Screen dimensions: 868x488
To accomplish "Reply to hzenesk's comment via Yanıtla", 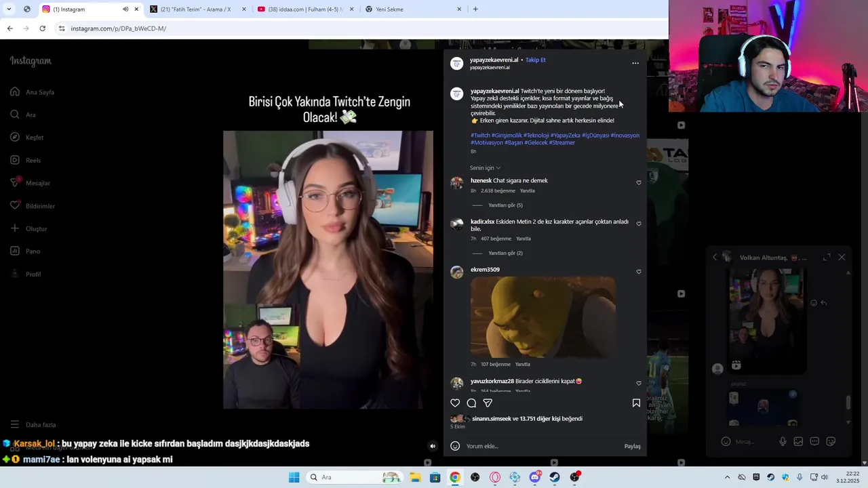I will pos(527,191).
